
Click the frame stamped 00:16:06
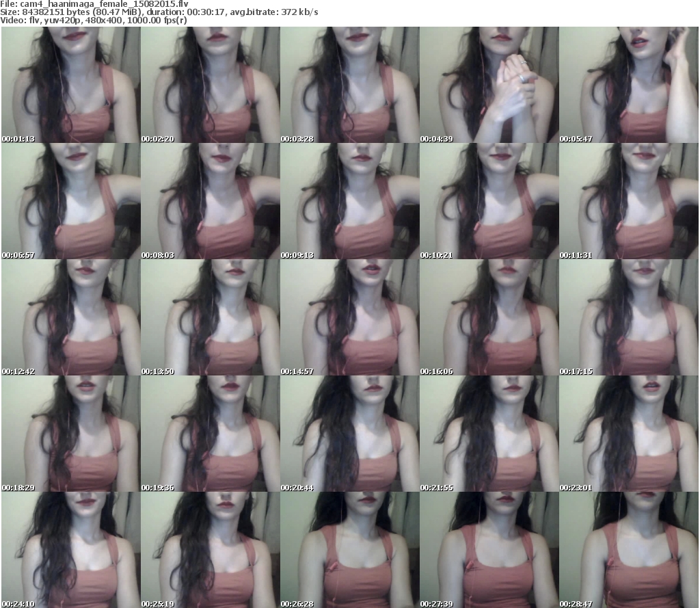click(x=489, y=317)
